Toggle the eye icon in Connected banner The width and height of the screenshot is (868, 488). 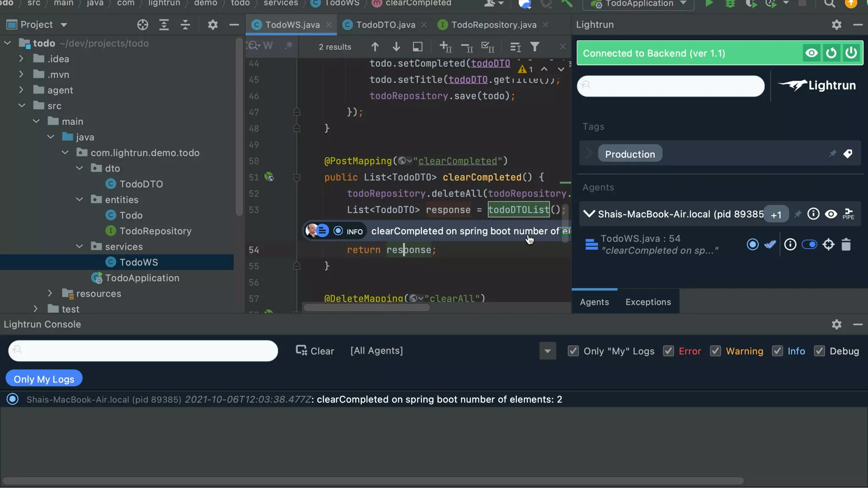pyautogui.click(x=811, y=53)
